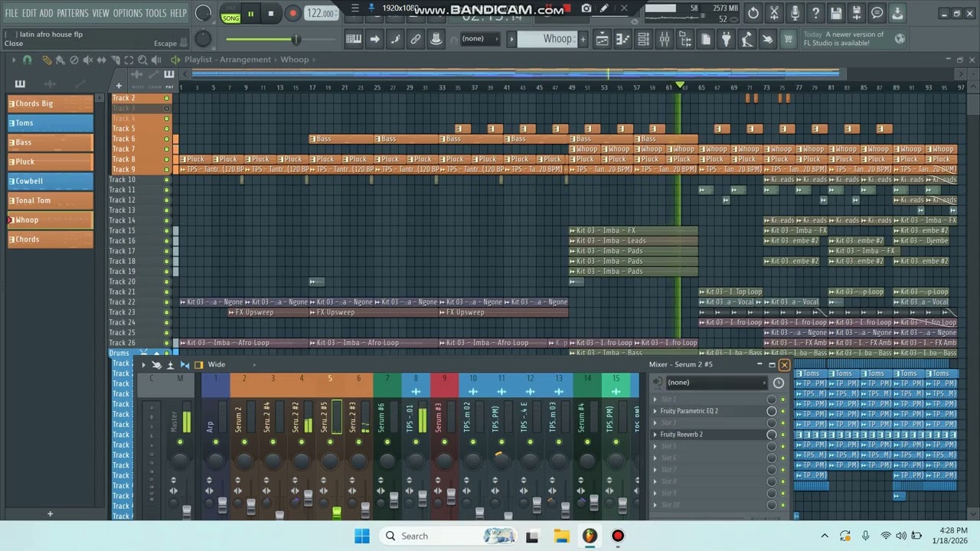This screenshot has width=980, height=551.
Task: Adjust the master volume knob
Action: pyautogui.click(x=203, y=13)
